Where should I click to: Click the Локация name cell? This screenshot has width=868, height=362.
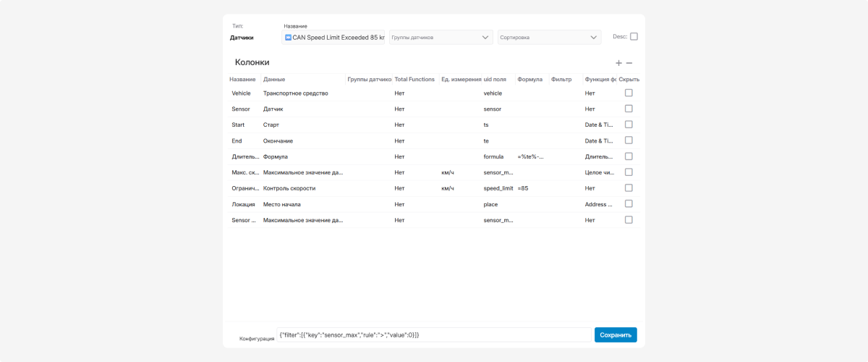click(243, 204)
